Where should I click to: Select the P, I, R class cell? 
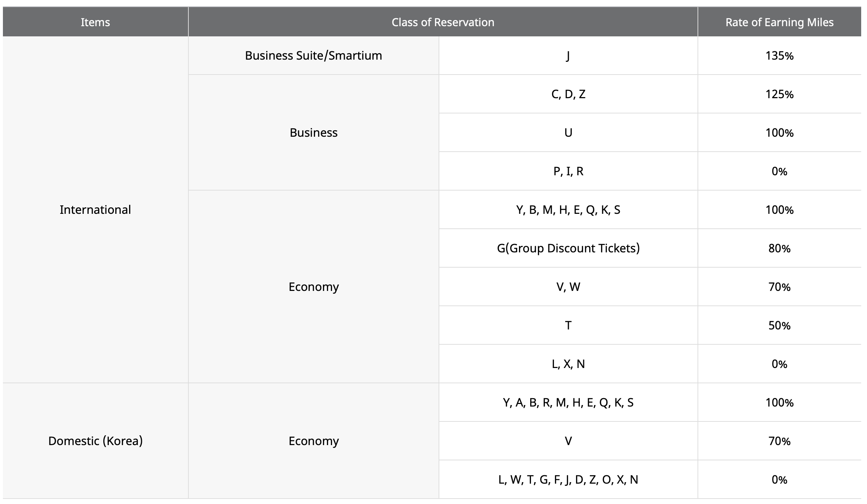pos(568,171)
